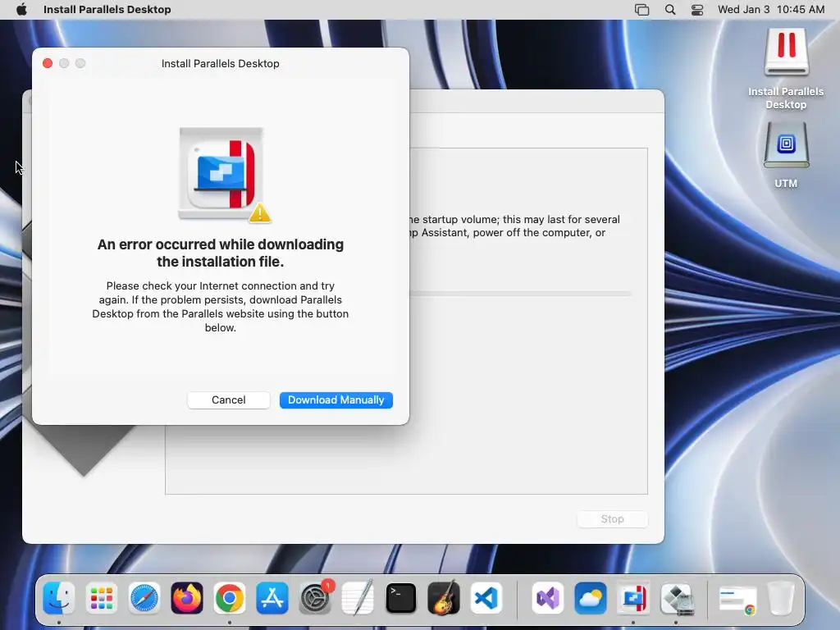Open the UTM disk icon on the desktop
This screenshot has width=840, height=630.
pyautogui.click(x=786, y=155)
